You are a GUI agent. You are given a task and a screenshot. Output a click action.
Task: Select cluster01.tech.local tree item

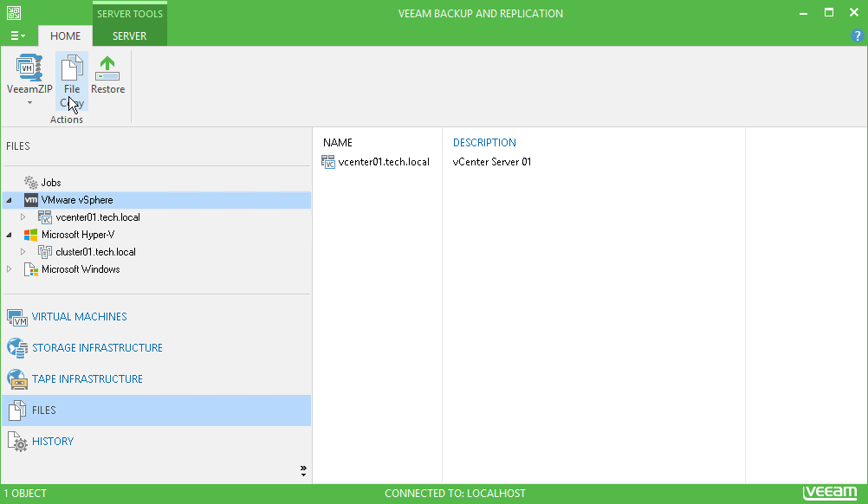pos(96,252)
